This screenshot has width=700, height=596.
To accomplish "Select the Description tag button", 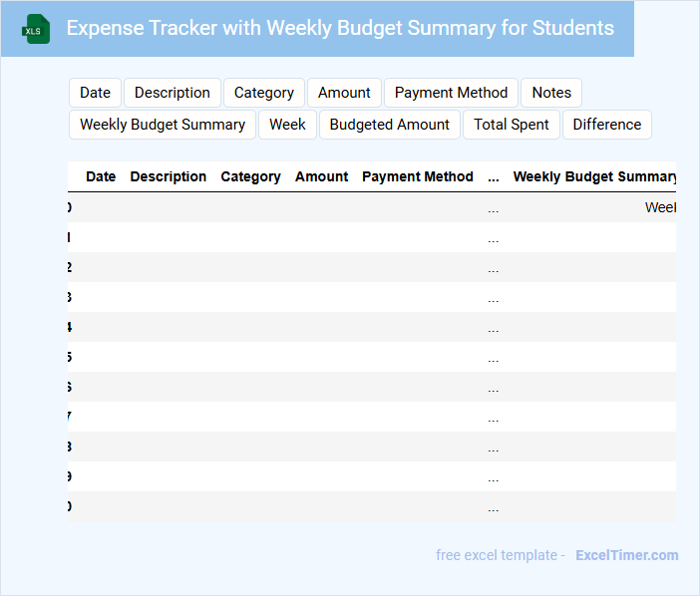I will [173, 93].
